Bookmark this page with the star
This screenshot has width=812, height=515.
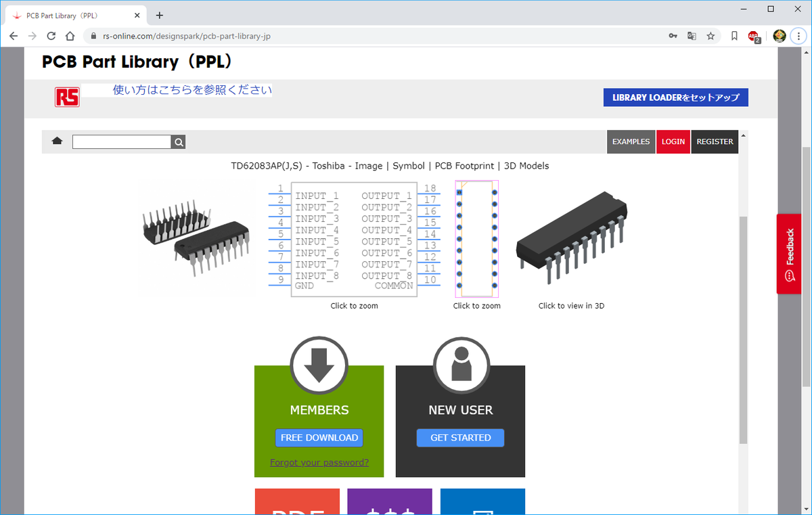click(x=710, y=36)
